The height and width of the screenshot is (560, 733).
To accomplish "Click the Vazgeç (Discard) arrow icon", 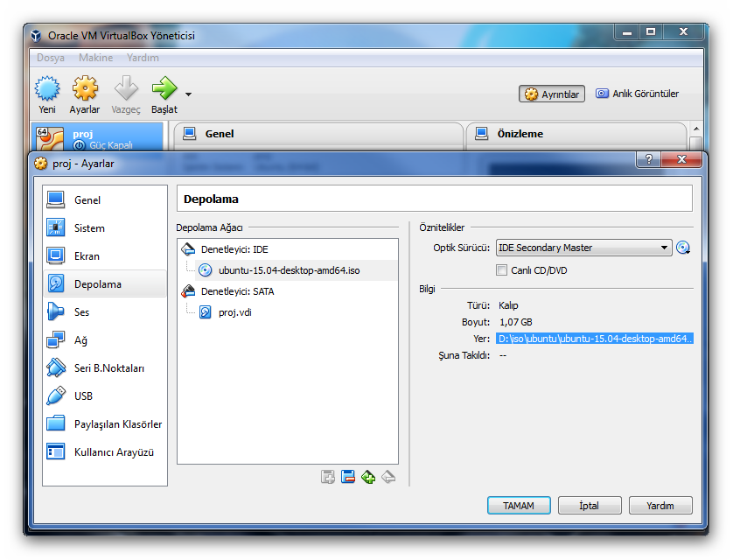I will tap(126, 95).
